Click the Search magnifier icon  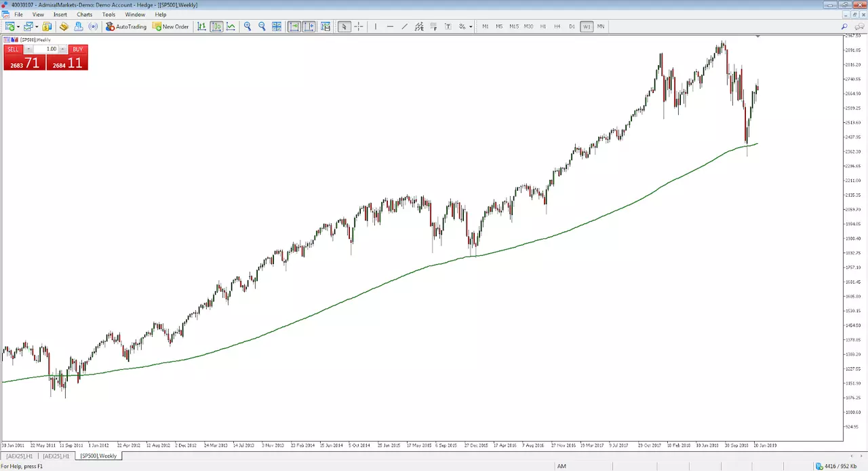click(x=845, y=26)
